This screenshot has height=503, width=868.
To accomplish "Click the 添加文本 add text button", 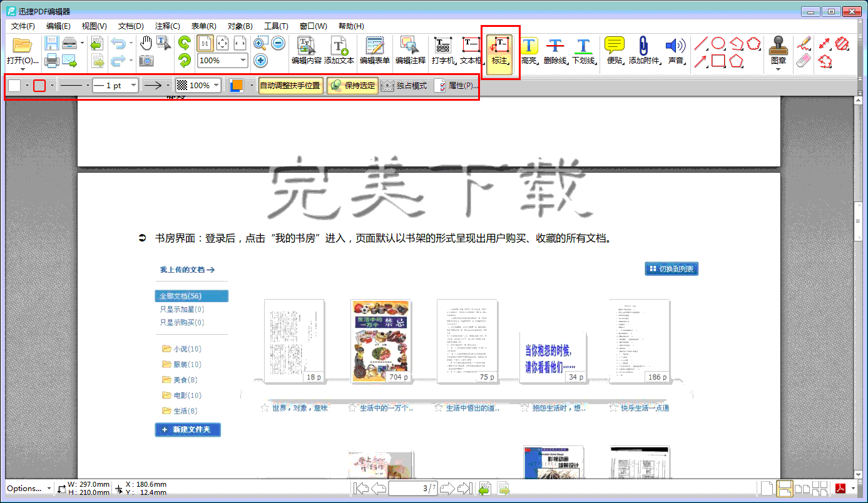I will [x=339, y=51].
